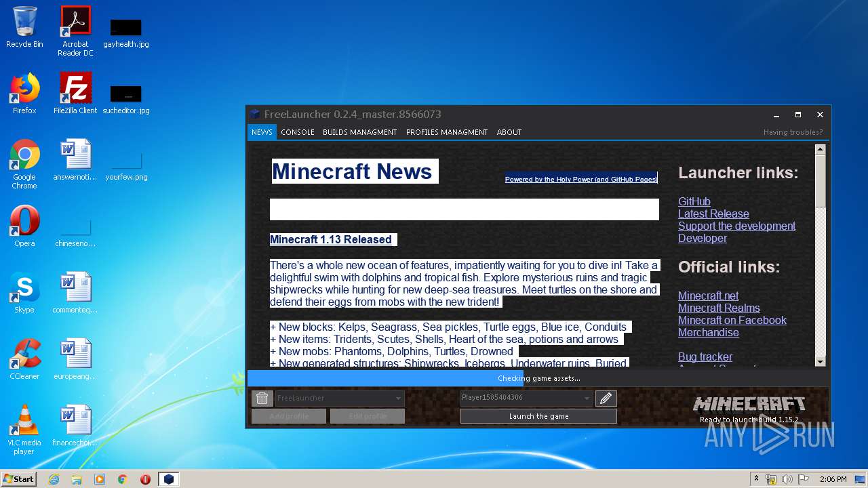Select europeang Word document icon
The height and width of the screenshot is (488, 868).
tap(75, 359)
